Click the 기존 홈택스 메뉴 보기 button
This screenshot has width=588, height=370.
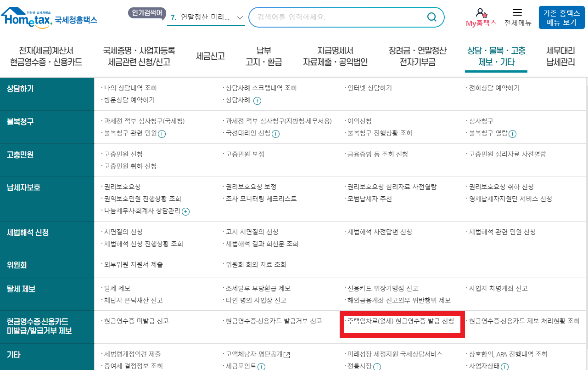(x=561, y=17)
